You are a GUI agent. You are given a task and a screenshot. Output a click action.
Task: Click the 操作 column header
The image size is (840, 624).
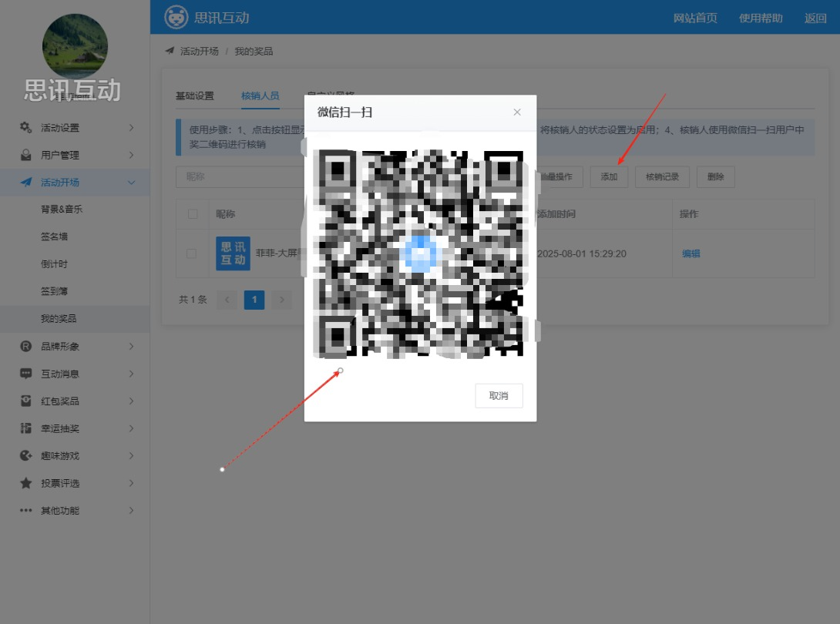click(689, 214)
